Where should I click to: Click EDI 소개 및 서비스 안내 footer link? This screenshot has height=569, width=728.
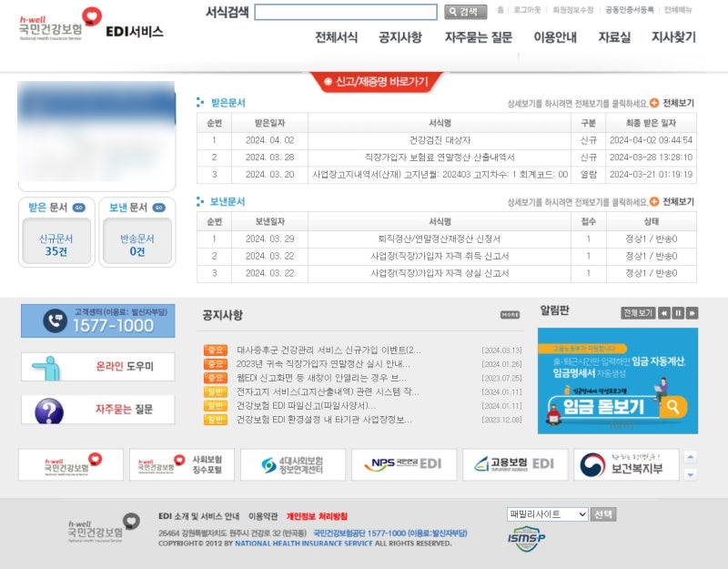click(198, 516)
